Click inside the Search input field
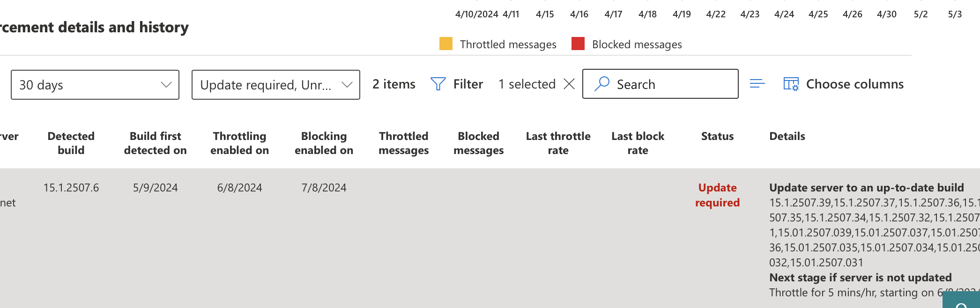 click(x=665, y=84)
